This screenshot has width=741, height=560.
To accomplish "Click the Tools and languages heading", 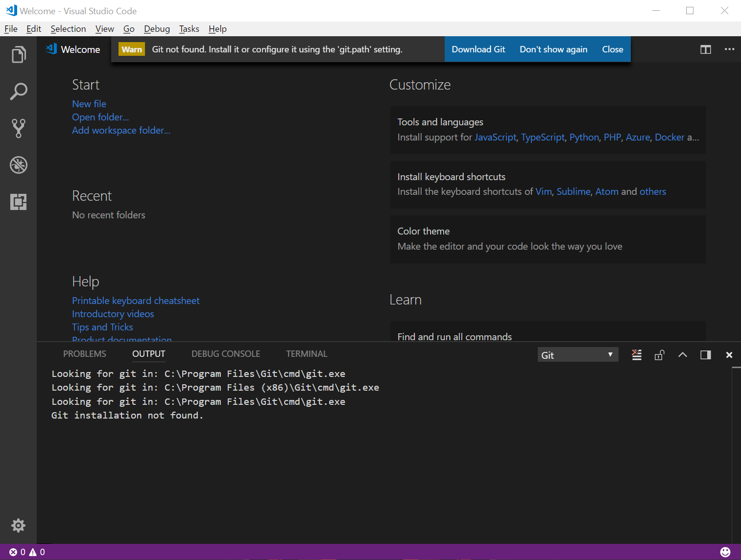I will [440, 122].
